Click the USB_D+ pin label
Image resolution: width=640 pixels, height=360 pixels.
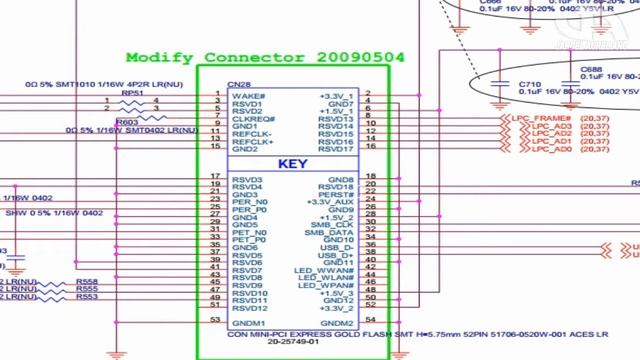[x=336, y=256]
